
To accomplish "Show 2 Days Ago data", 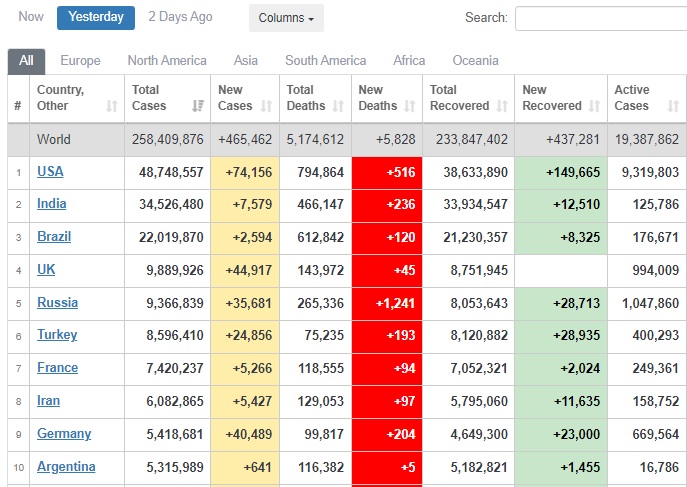I will 180,17.
